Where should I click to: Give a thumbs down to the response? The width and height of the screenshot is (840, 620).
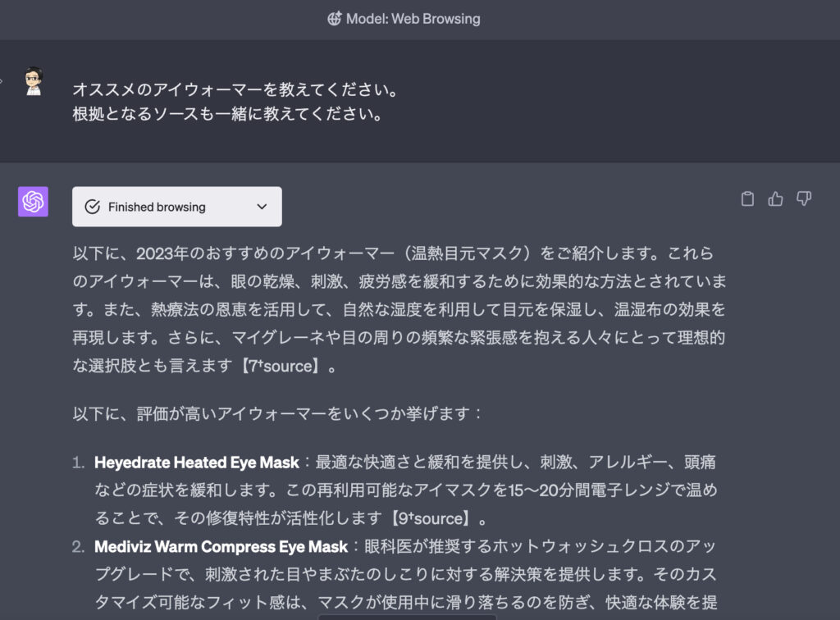point(804,198)
